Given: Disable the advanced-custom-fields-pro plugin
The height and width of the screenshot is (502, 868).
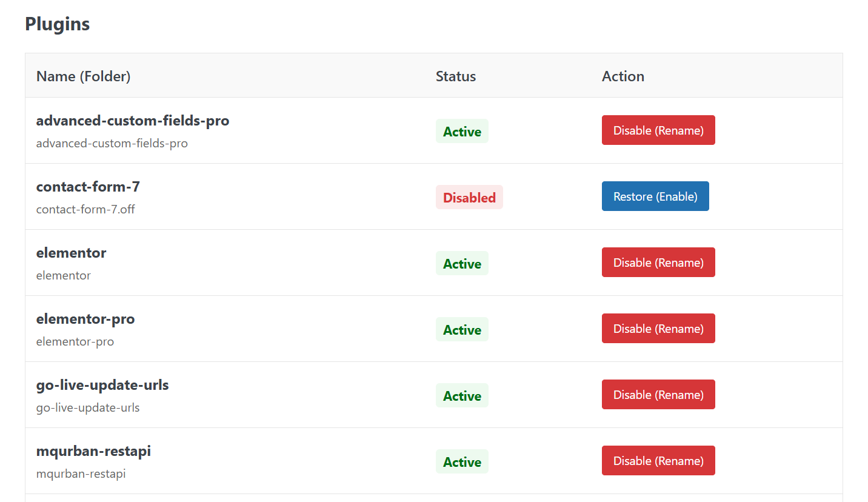Looking at the screenshot, I should pos(658,130).
